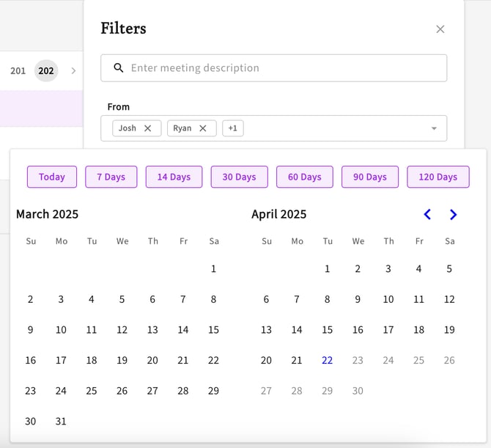Remove the Josh chip
The height and width of the screenshot is (448, 491).
147,128
